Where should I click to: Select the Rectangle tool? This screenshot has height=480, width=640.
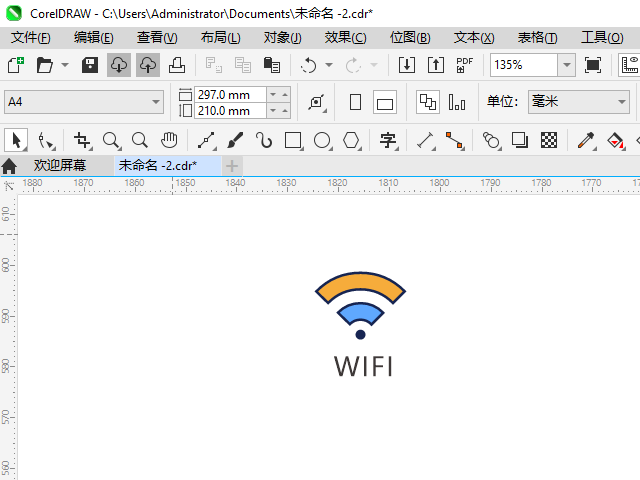click(x=293, y=141)
